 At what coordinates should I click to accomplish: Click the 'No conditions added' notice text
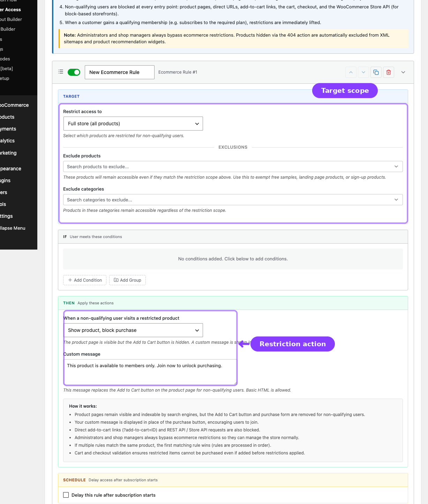233,259
